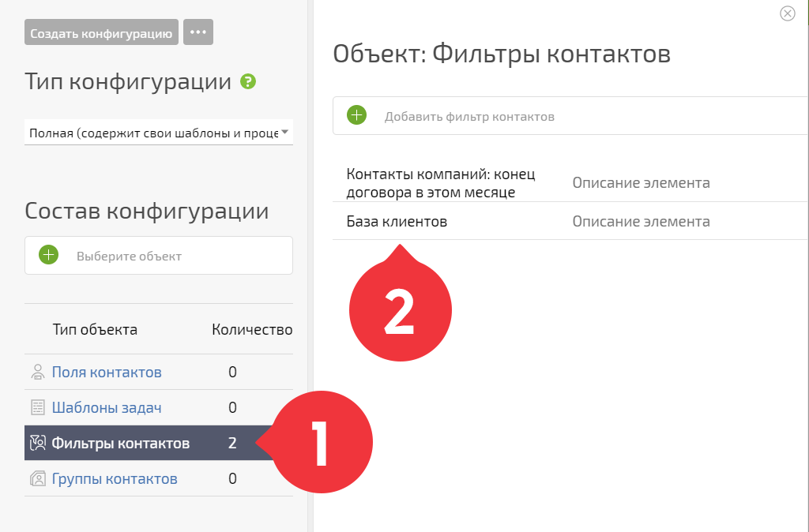Click count 0 in 'Группы контактов' row
This screenshot has height=532, width=809.
(233, 479)
